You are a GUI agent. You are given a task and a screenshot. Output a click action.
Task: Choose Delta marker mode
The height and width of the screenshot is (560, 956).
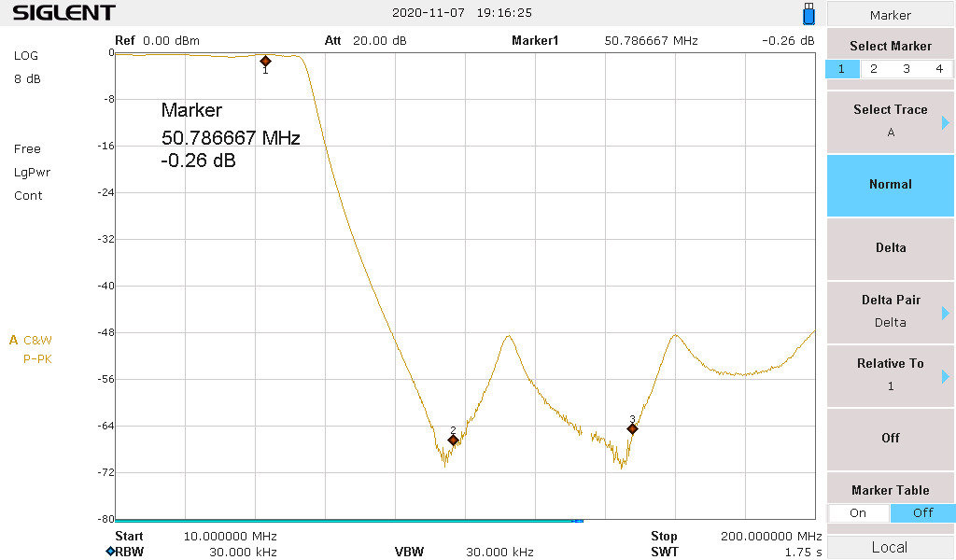click(x=891, y=248)
